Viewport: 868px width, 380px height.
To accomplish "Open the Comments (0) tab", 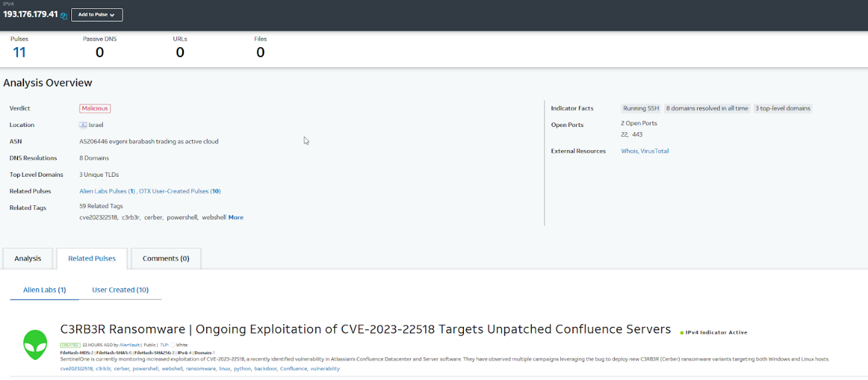I will (165, 258).
